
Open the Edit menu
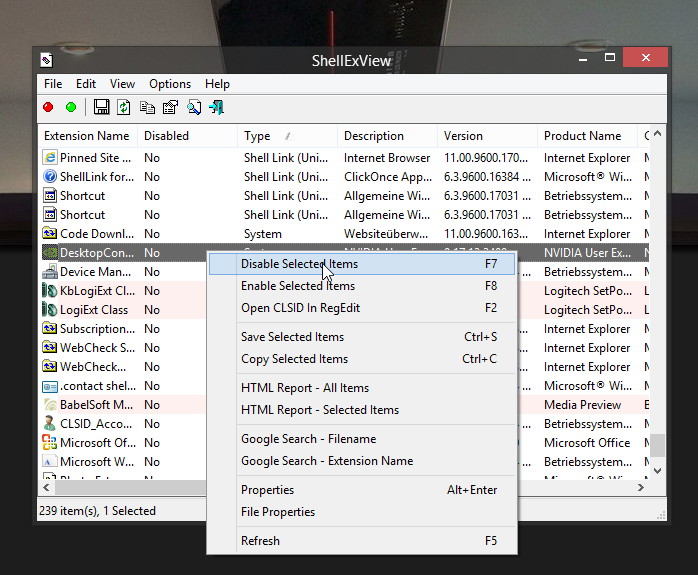tap(86, 84)
